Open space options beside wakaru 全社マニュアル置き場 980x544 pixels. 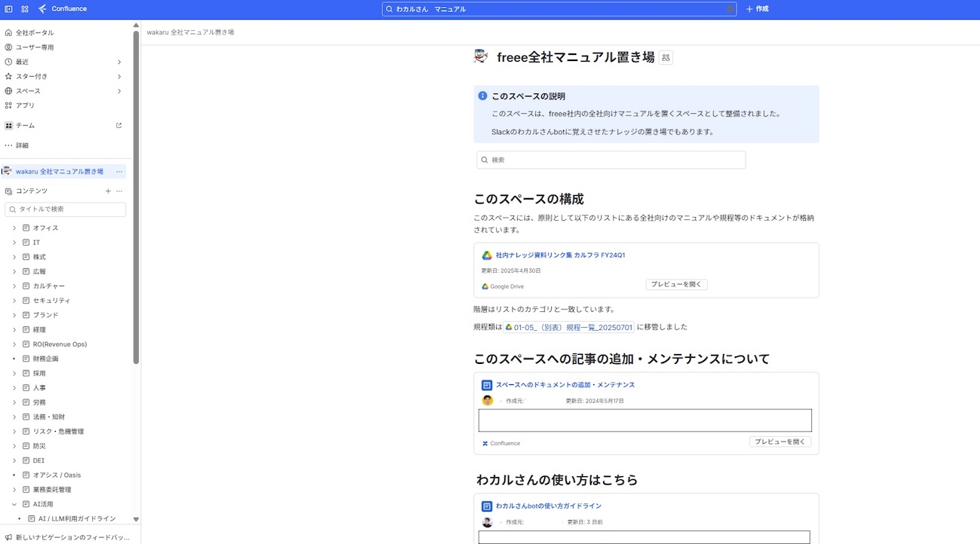(x=119, y=172)
